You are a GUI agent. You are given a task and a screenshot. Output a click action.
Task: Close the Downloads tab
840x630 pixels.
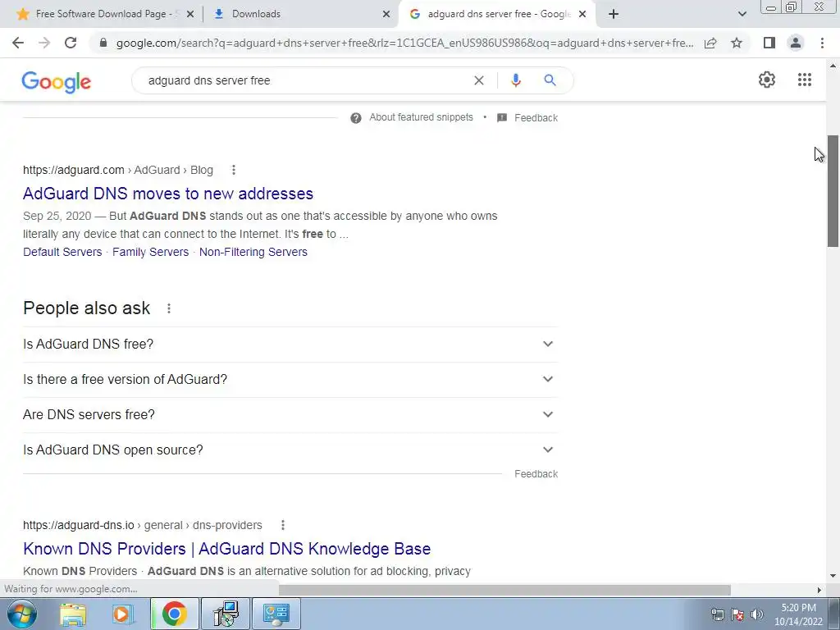pyautogui.click(x=386, y=15)
